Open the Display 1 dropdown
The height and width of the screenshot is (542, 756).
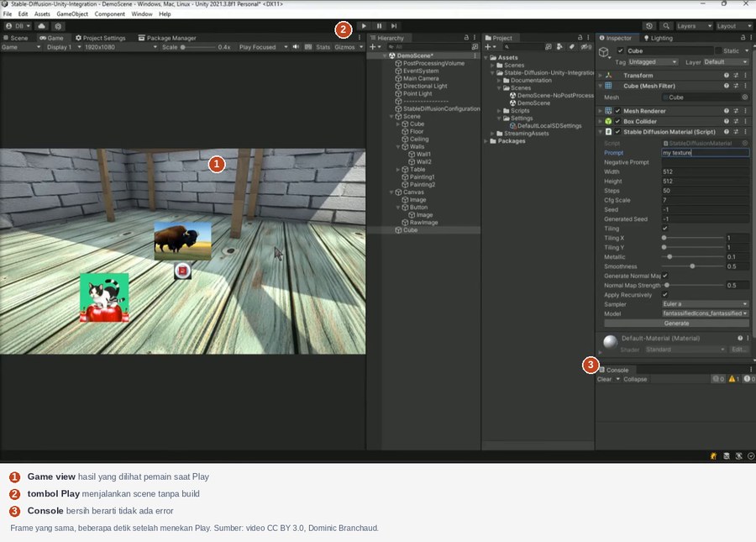pos(64,47)
